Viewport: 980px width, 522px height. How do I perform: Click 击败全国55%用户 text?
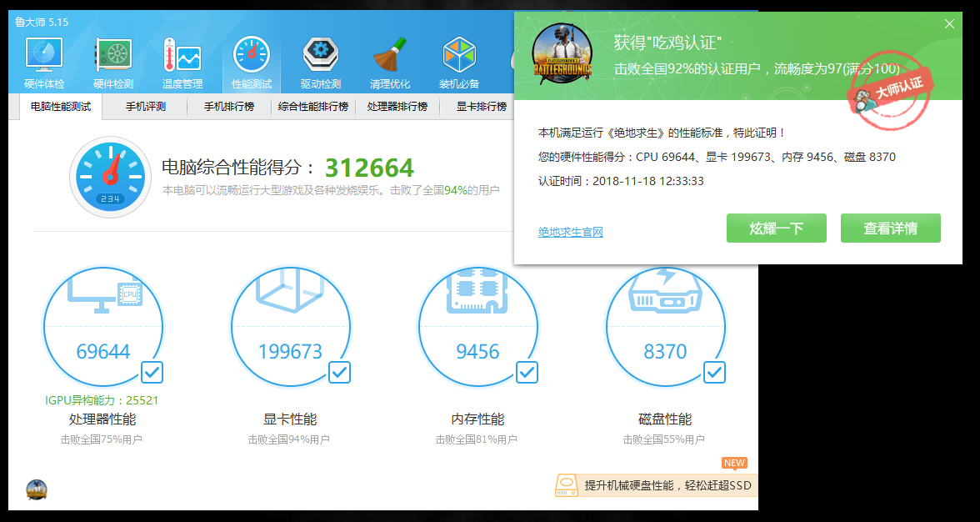click(x=663, y=439)
